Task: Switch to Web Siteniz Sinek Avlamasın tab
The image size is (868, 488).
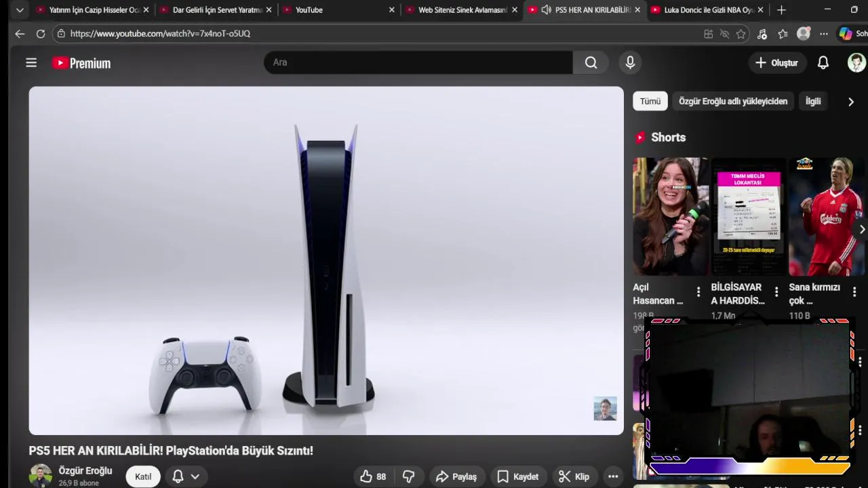Action: point(462,10)
